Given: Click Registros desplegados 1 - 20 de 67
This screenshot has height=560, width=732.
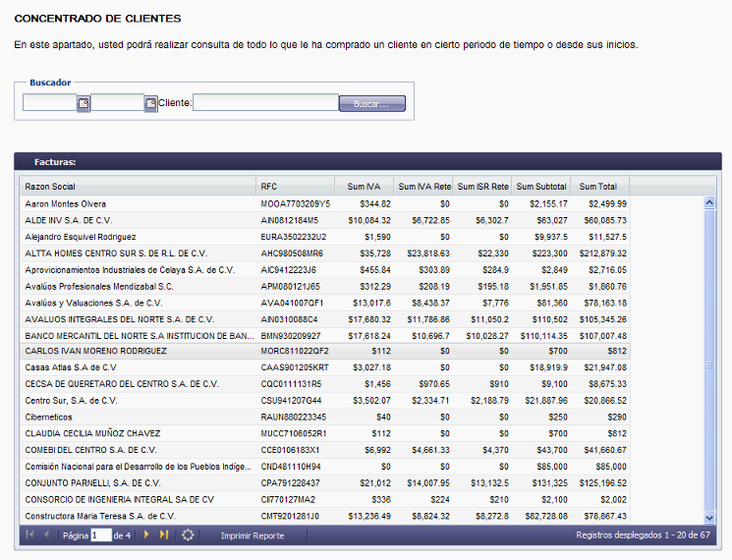Looking at the screenshot, I should point(643,534).
